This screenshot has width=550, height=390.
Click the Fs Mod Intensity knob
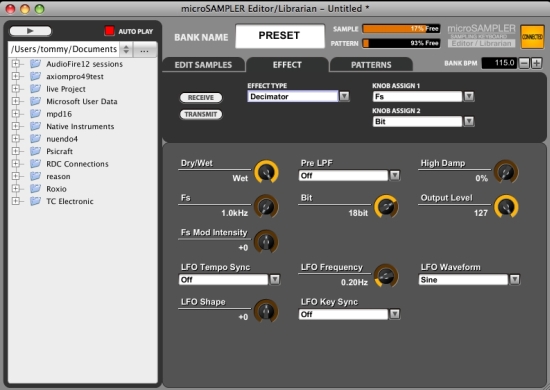pyautogui.click(x=266, y=241)
